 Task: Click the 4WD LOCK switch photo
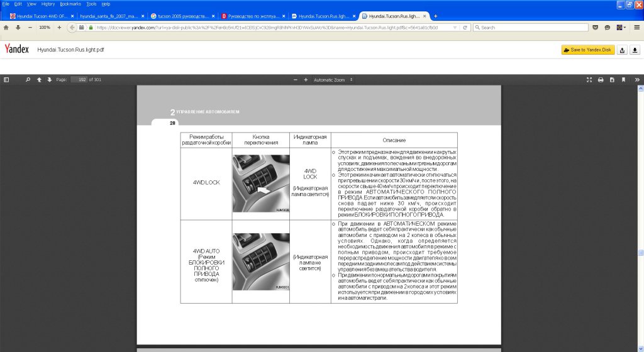click(261, 184)
